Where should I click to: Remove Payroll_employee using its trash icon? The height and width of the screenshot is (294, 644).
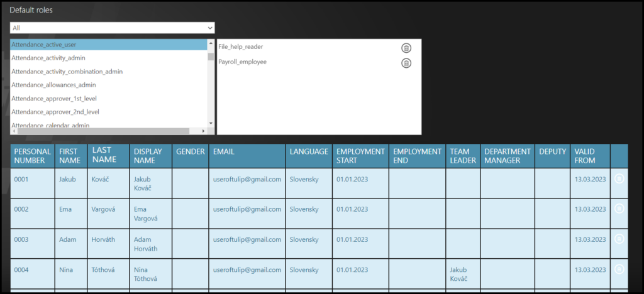[406, 63]
